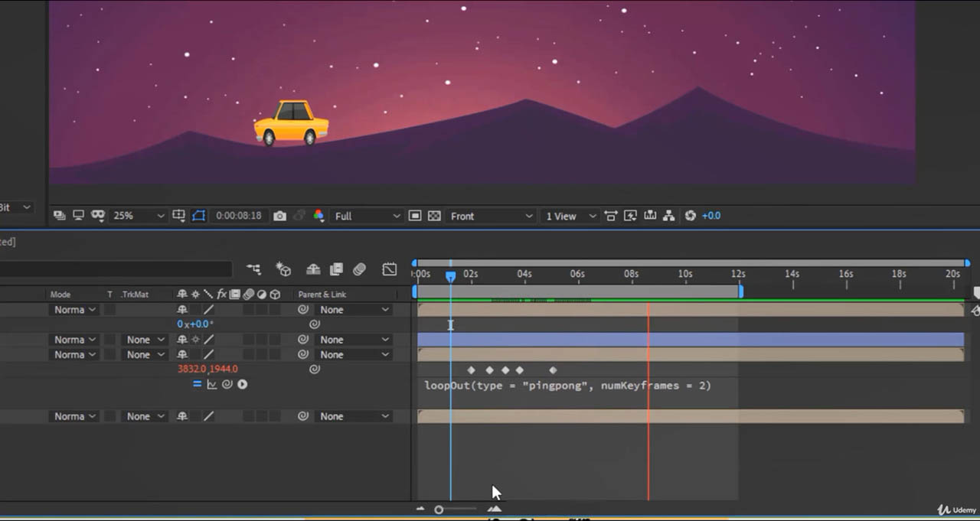Click the Take Snapshot camera icon
Screen dimensions: 980x521
(x=279, y=217)
